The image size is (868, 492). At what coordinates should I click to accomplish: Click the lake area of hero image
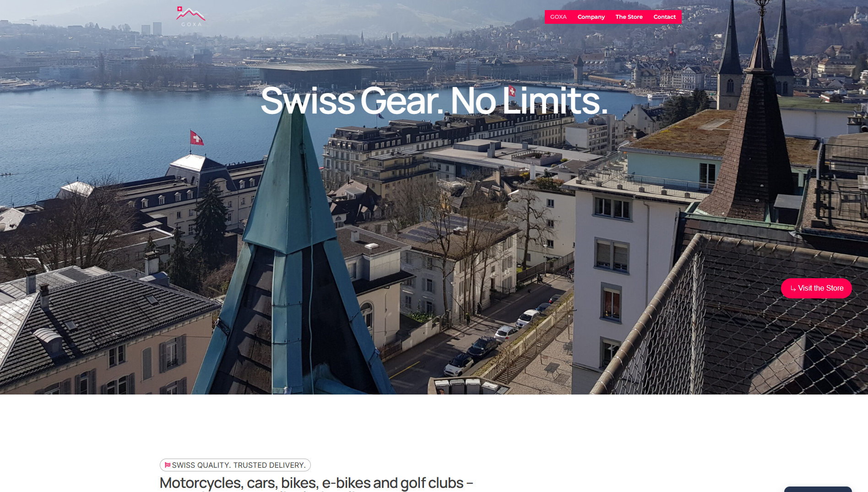92,133
